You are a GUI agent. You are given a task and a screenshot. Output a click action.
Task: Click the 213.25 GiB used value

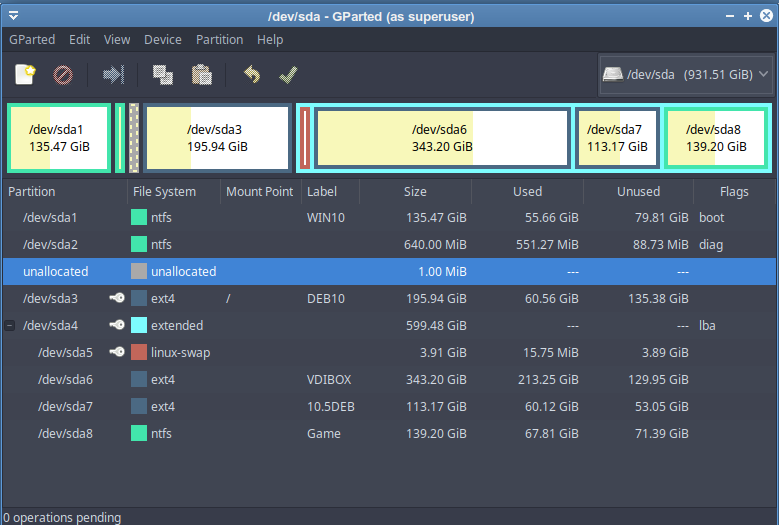tap(548, 379)
